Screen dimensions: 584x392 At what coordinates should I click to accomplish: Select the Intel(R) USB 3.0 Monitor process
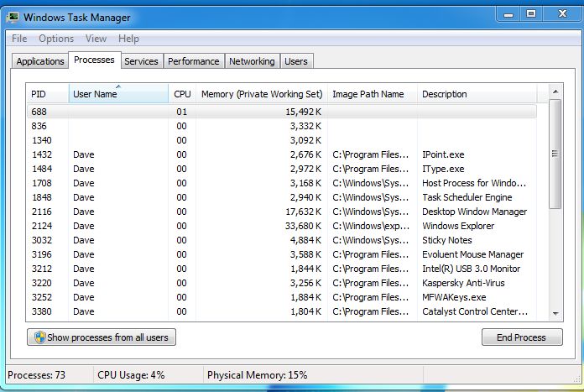click(282, 269)
